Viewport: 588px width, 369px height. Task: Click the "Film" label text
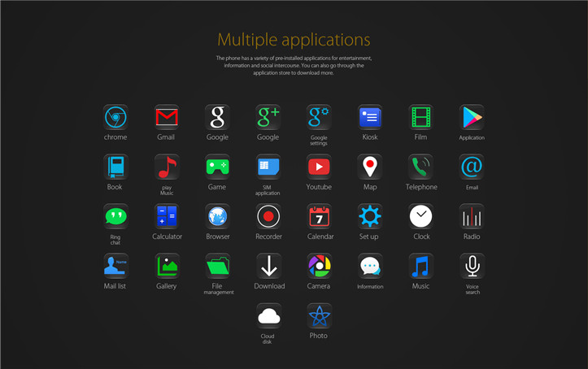pos(420,137)
